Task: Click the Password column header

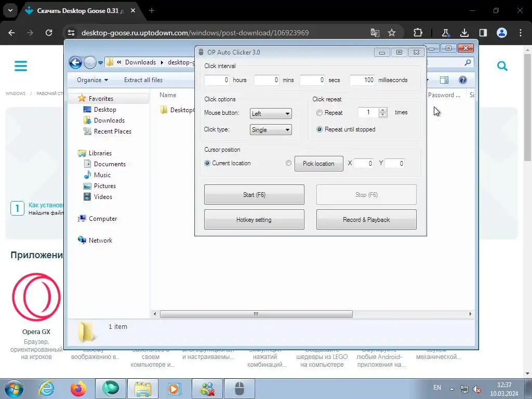Action: 444,95
